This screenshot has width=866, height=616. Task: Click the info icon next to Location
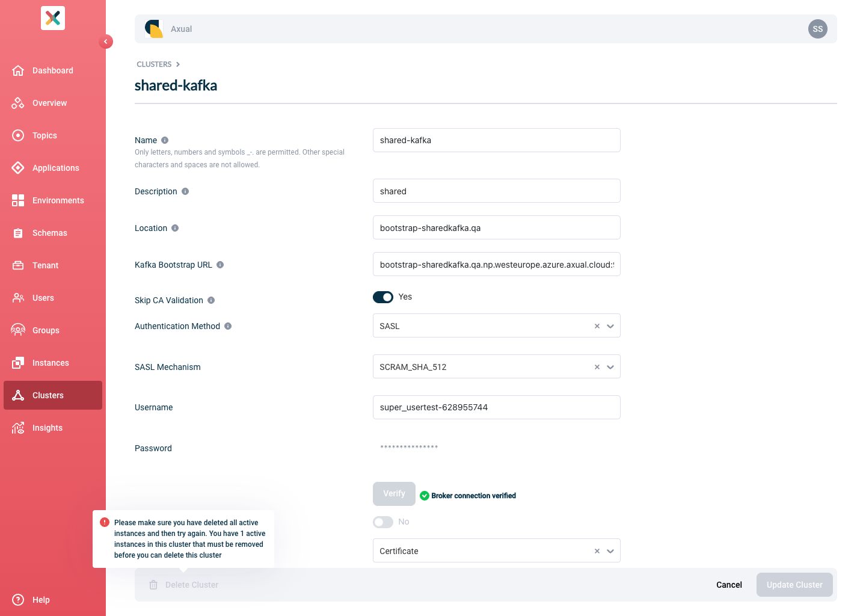click(175, 228)
